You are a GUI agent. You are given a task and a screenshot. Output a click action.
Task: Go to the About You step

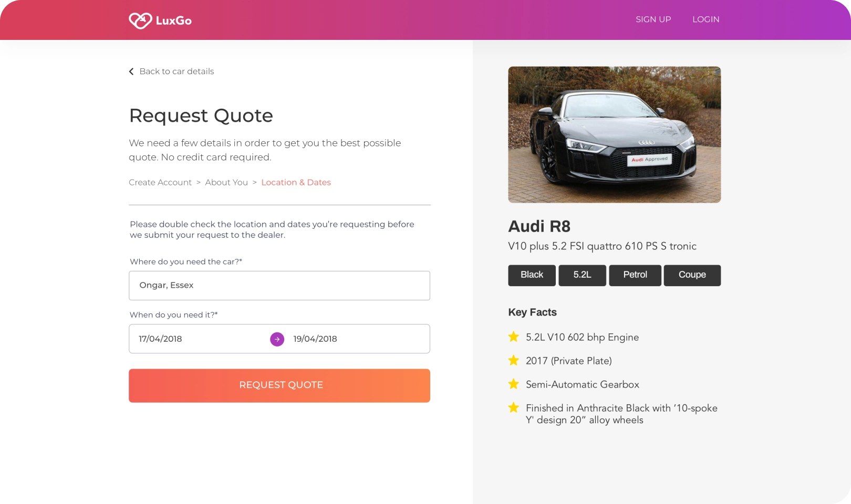pos(226,182)
